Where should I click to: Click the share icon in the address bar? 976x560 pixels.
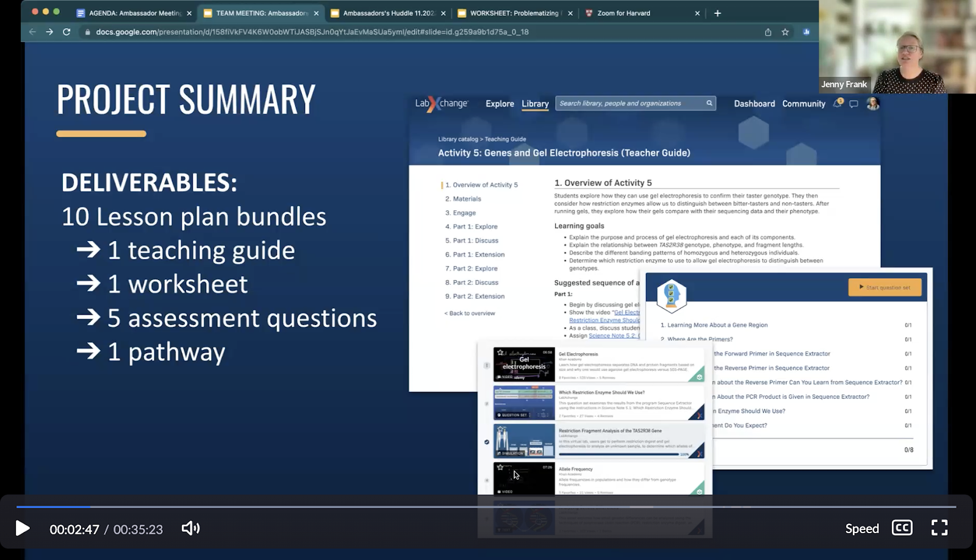click(x=768, y=32)
